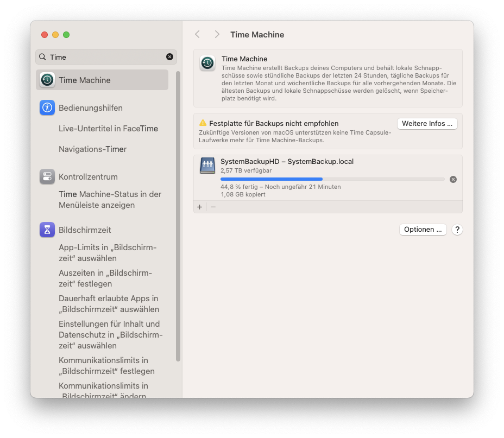Click the Kontrollzentrum toggle icon

point(47,176)
